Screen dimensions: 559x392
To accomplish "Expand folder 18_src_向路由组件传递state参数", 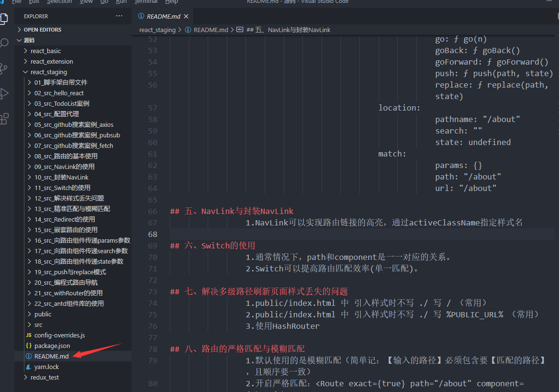I will [x=29, y=261].
